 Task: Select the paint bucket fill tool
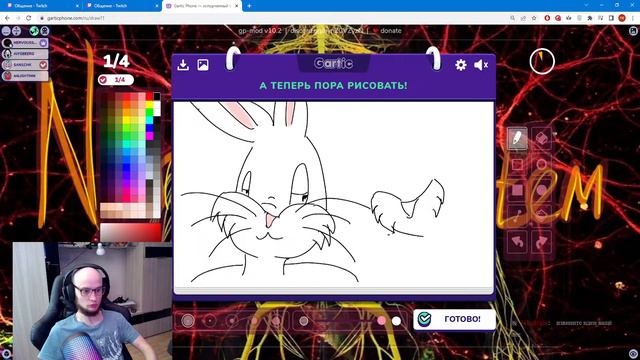(x=542, y=216)
